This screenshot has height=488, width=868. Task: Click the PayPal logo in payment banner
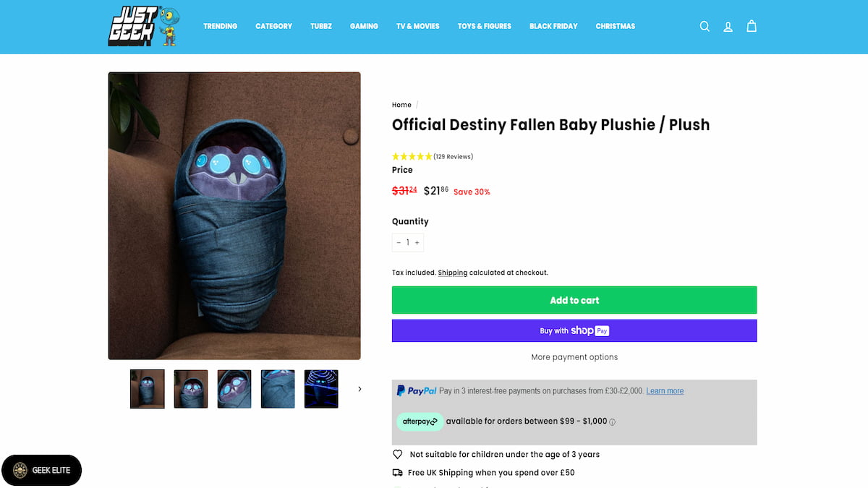click(x=417, y=390)
